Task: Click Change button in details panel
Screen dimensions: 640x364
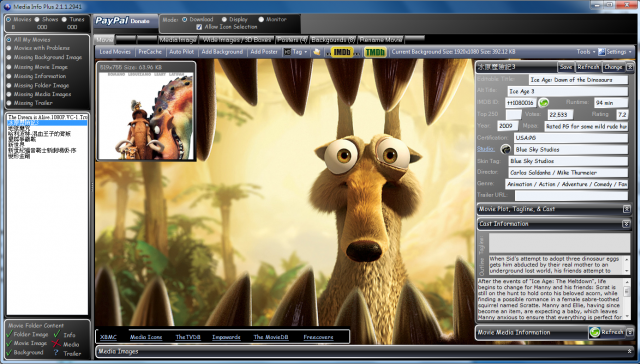Action: [x=613, y=67]
